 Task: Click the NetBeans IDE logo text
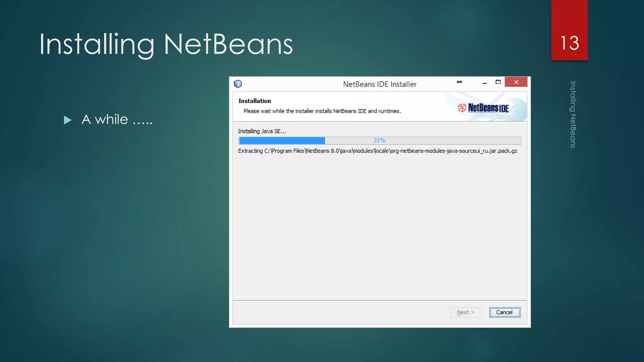(x=488, y=108)
